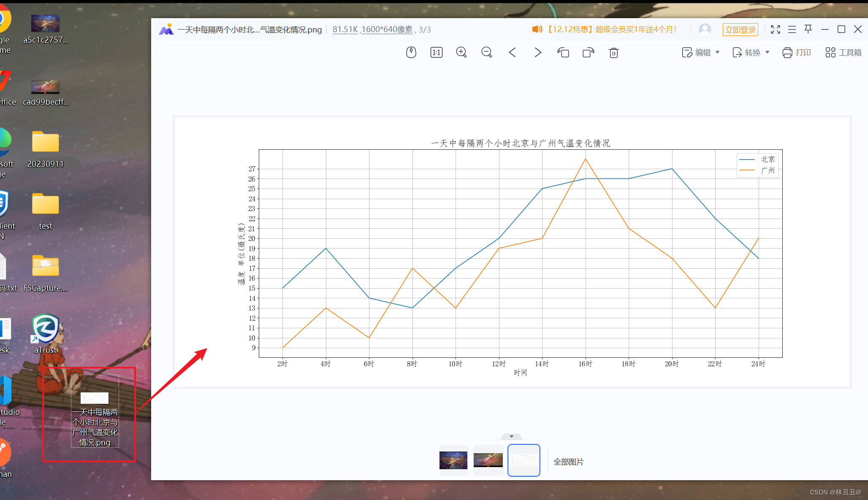Delete the current image
The width and height of the screenshot is (868, 500).
coord(613,52)
